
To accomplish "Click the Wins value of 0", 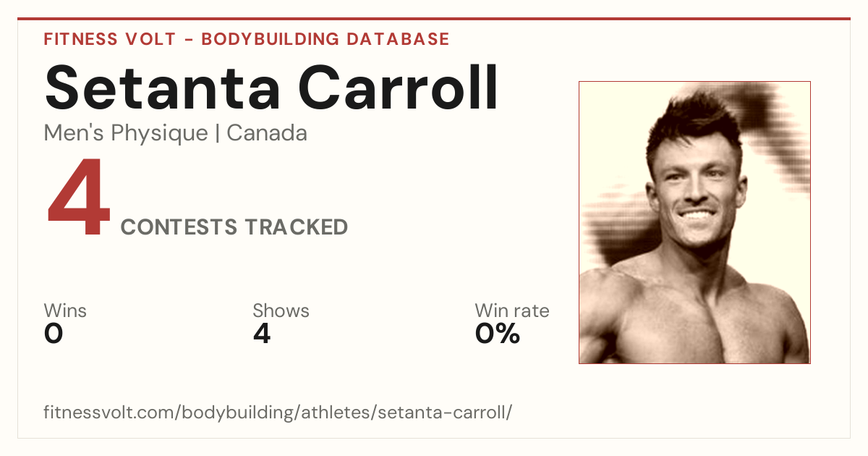I will click(x=54, y=334).
